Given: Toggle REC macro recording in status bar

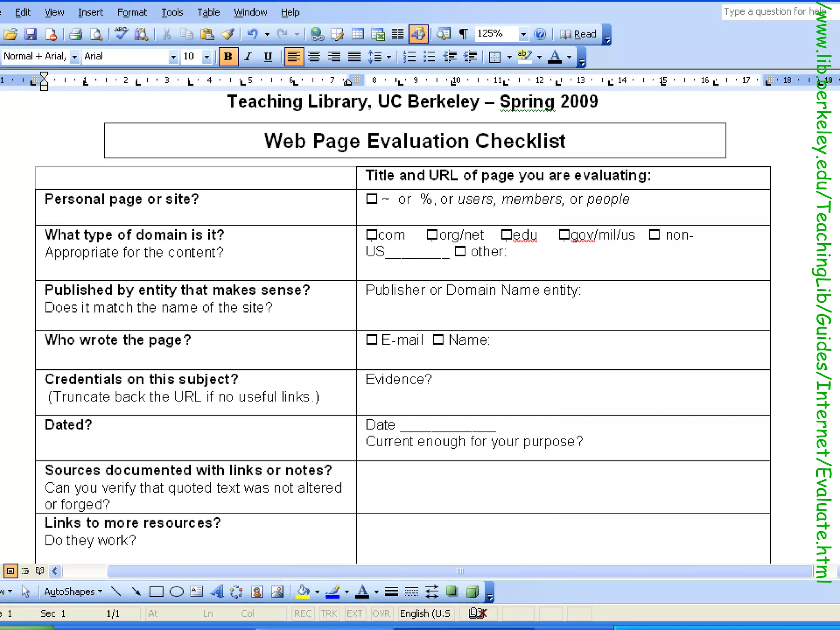Looking at the screenshot, I should point(303,614).
